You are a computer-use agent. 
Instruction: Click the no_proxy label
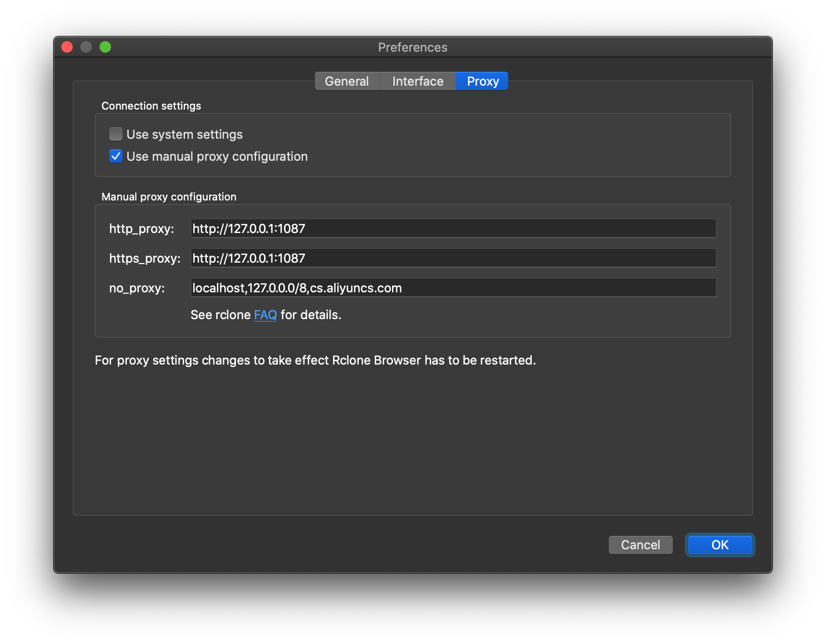137,288
